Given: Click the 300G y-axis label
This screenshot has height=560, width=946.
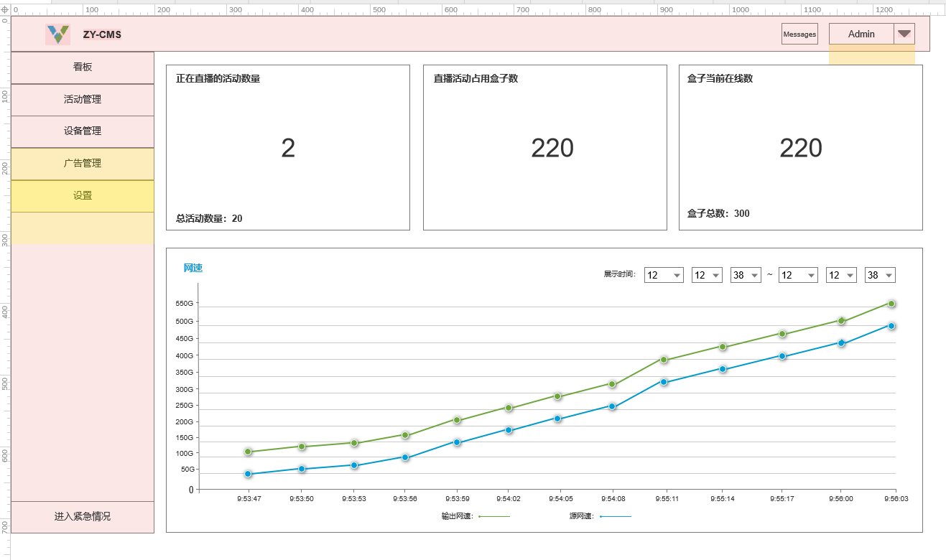Looking at the screenshot, I should click(x=185, y=390).
